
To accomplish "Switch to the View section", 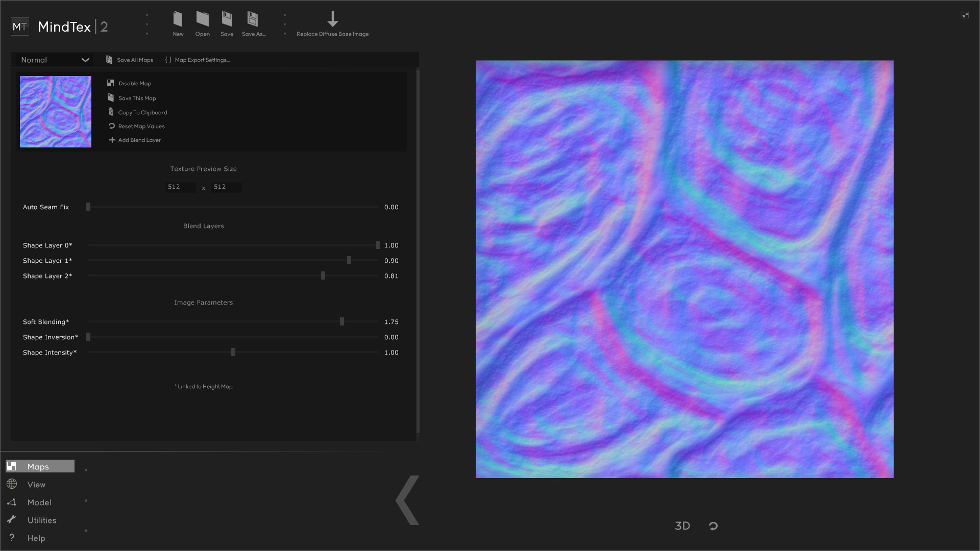I will 35,484.
